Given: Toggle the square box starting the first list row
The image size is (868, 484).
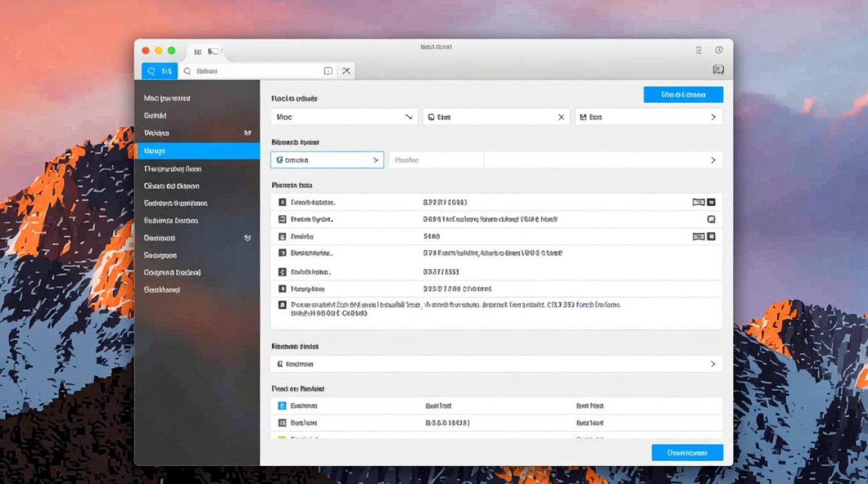Looking at the screenshot, I should pos(282,202).
